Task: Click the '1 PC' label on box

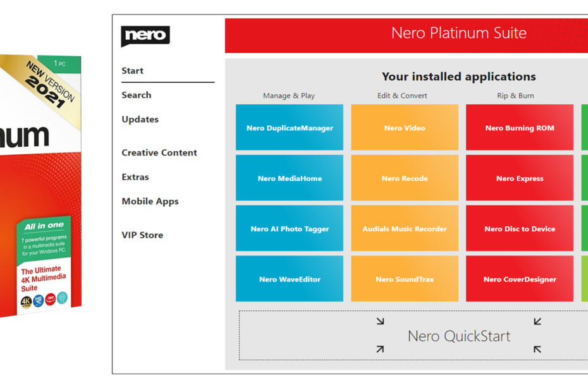Action: tap(59, 64)
